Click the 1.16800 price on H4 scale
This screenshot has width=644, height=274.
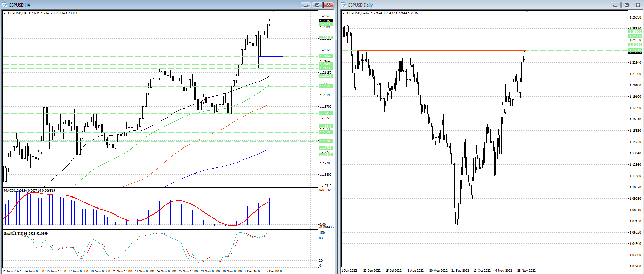pos(326,175)
